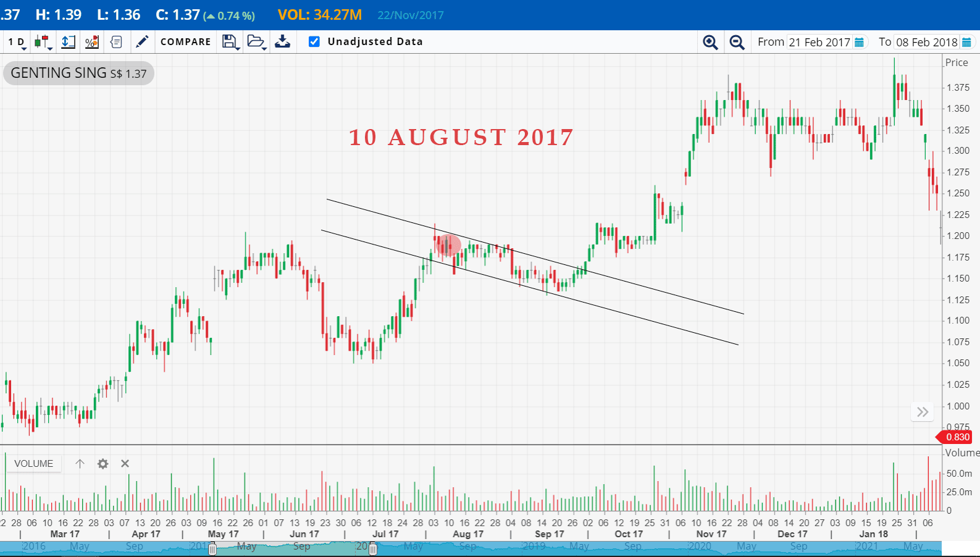Open the candlestick chart type selector
The image size is (980, 557).
tap(43, 42)
